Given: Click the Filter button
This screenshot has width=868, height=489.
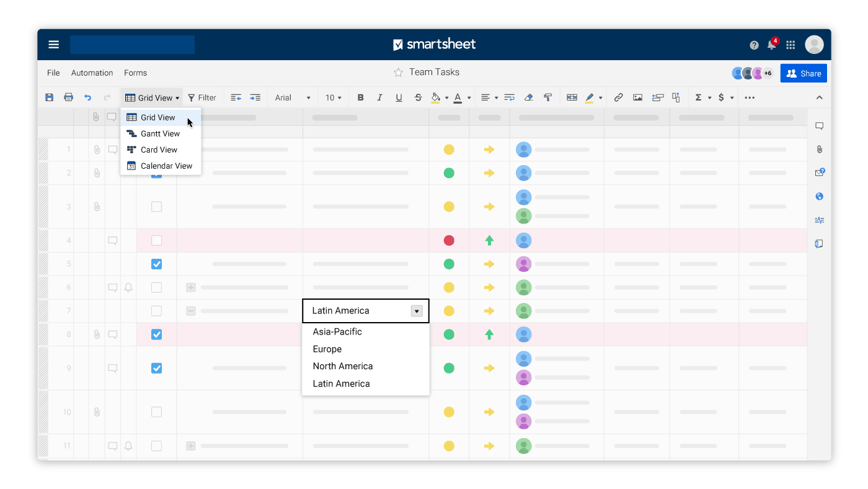Looking at the screenshot, I should point(202,97).
